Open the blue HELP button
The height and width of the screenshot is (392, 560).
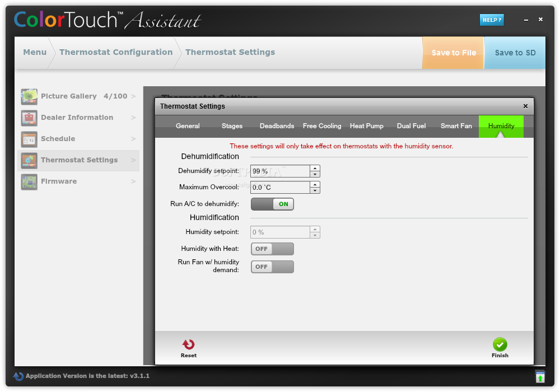click(x=492, y=20)
